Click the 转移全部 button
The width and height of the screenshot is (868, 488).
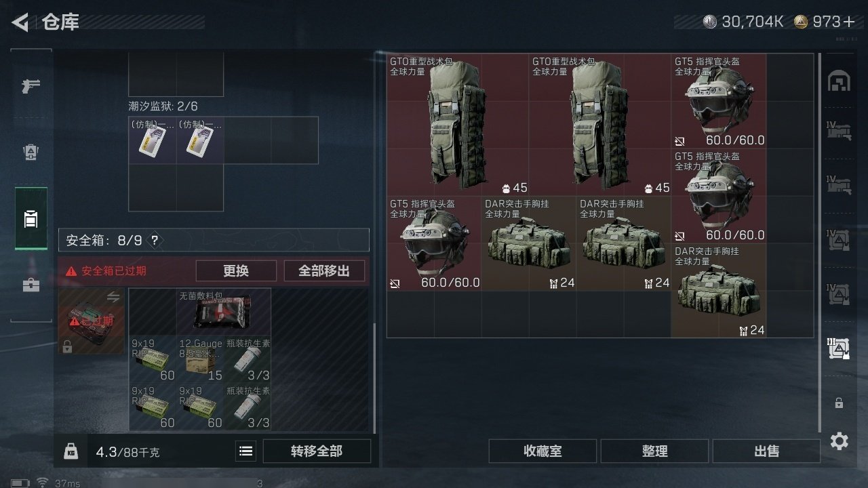pos(317,451)
